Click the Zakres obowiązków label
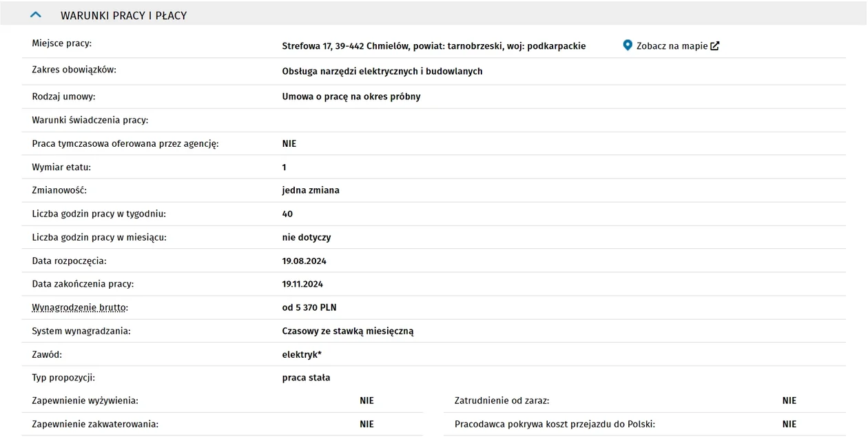Screen dimensions: 868x437 tap(74, 70)
